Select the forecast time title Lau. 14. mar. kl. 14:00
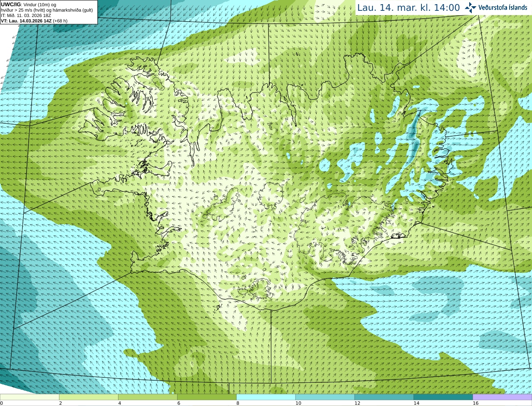Viewport: 532px width, 406px height. coord(409,8)
